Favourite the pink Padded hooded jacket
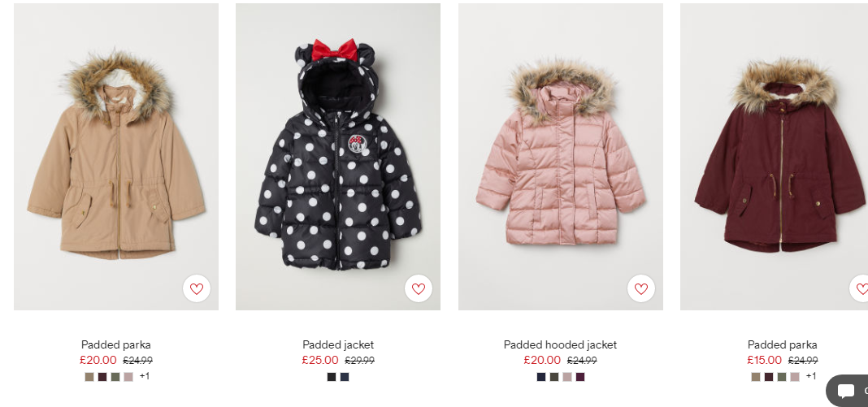868x407 pixels. [x=641, y=288]
